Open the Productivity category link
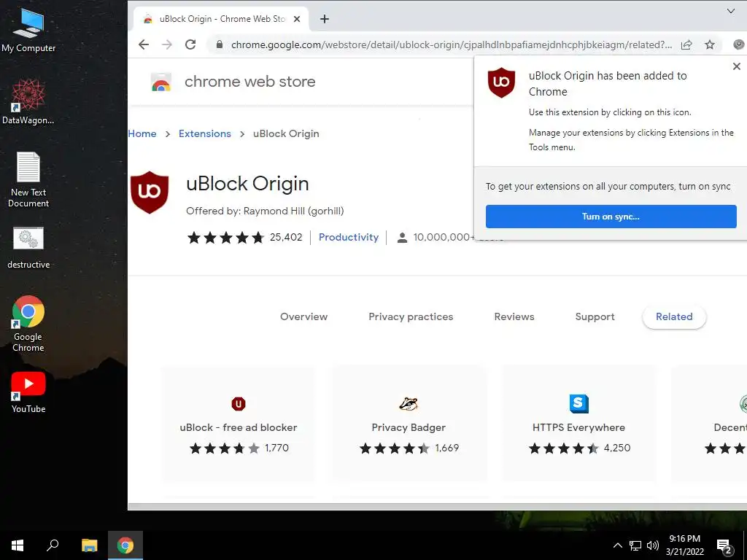The height and width of the screenshot is (560, 747). click(x=348, y=237)
